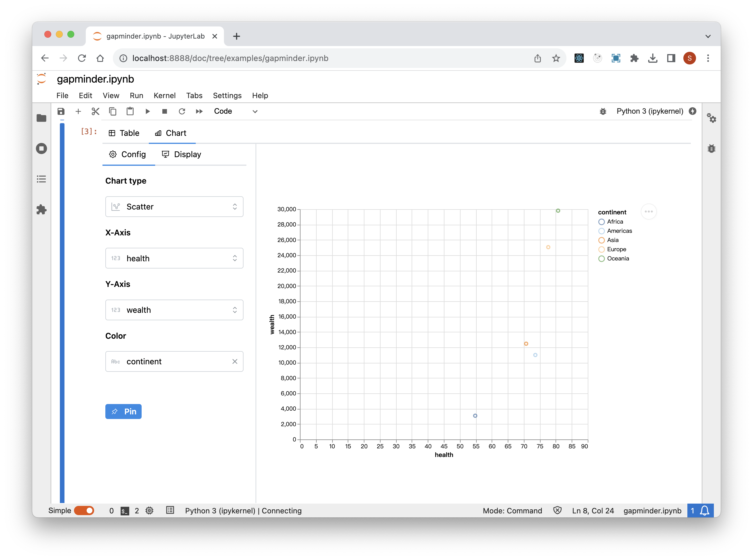The width and height of the screenshot is (753, 560).
Task: Open the Kernel menu
Action: (164, 96)
